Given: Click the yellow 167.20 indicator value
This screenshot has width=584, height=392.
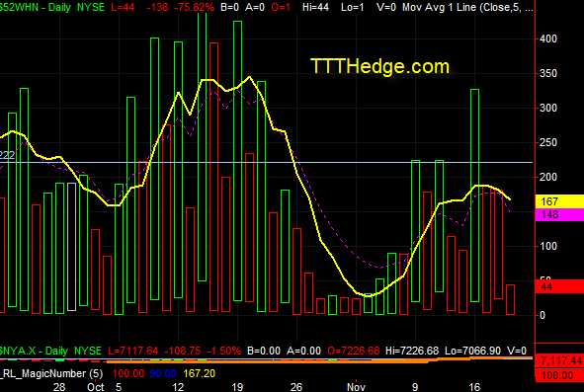Looking at the screenshot, I should [200, 373].
